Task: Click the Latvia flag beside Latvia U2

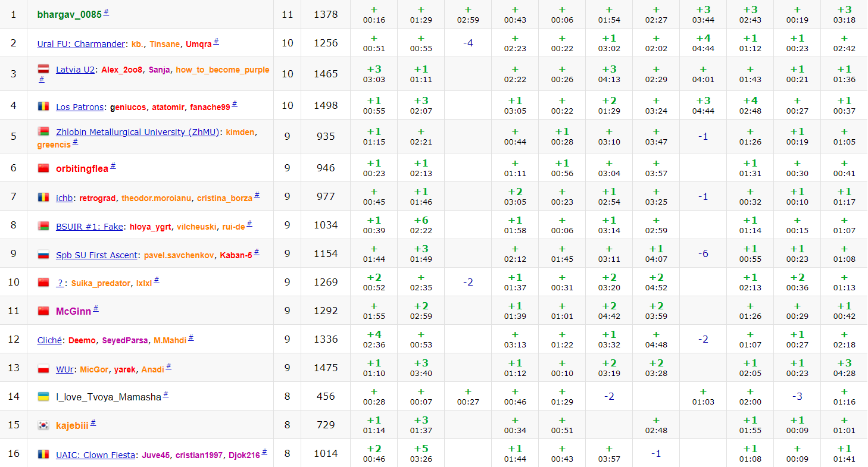Action: click(43, 69)
